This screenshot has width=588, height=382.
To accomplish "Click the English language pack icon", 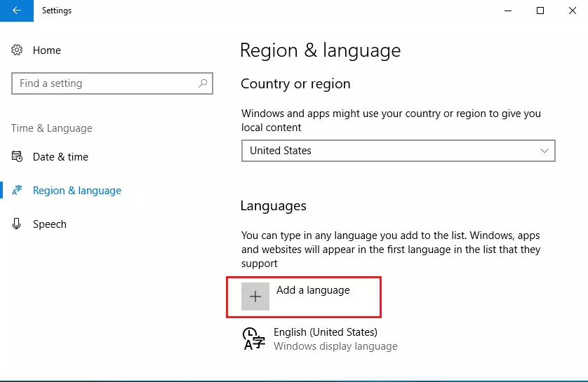I will click(x=254, y=339).
